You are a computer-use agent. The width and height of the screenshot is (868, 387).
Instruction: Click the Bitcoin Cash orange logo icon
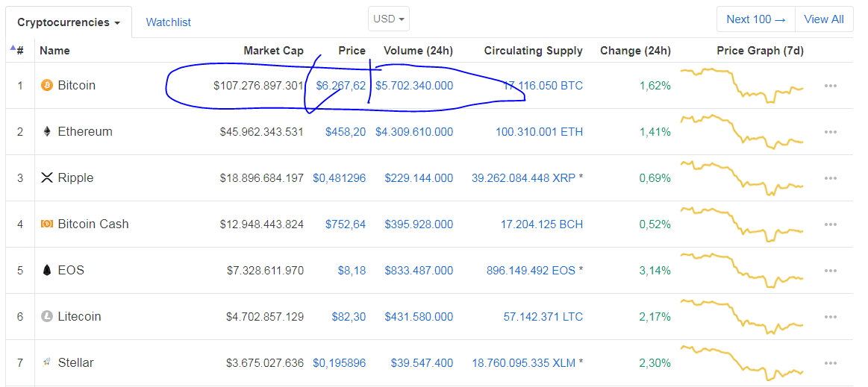(46, 224)
